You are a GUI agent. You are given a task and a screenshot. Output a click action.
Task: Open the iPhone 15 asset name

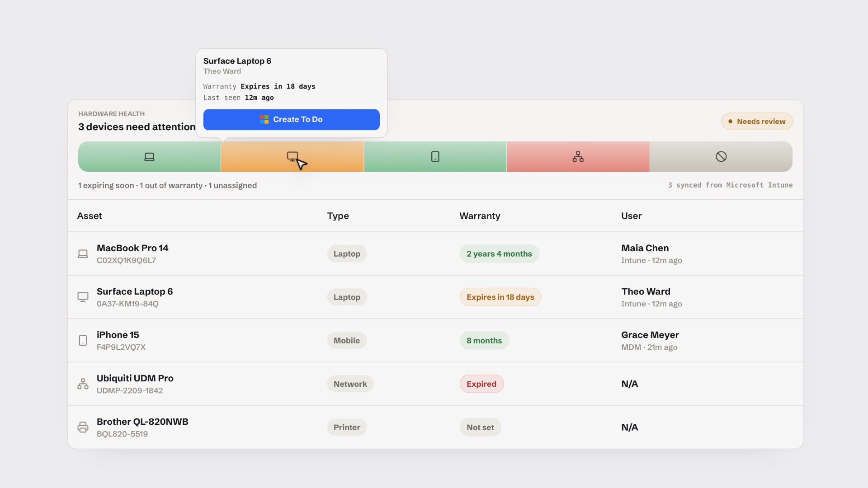point(118,335)
